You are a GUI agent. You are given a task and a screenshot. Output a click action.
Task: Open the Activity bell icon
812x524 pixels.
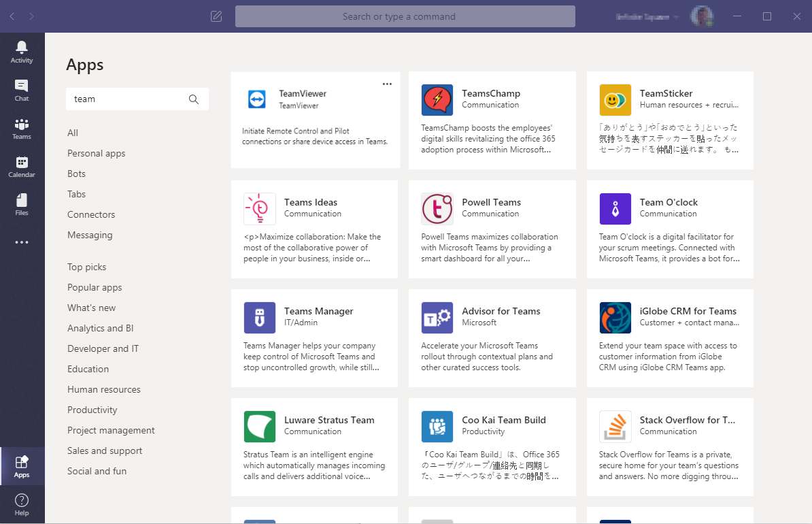coord(22,50)
